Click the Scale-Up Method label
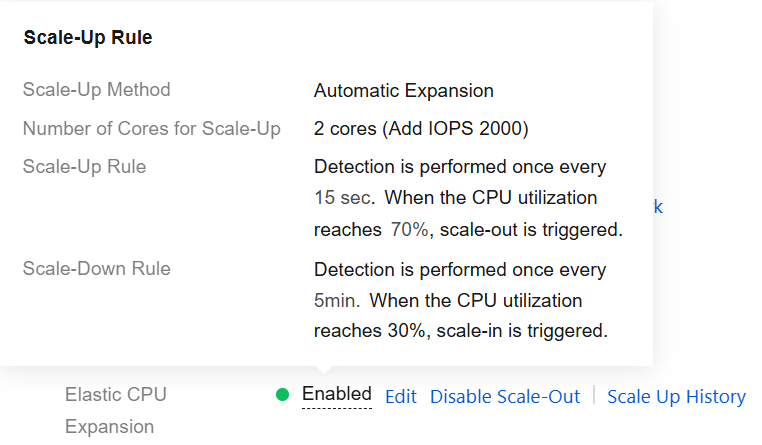Viewport: 762px width, 445px height. [x=96, y=90]
